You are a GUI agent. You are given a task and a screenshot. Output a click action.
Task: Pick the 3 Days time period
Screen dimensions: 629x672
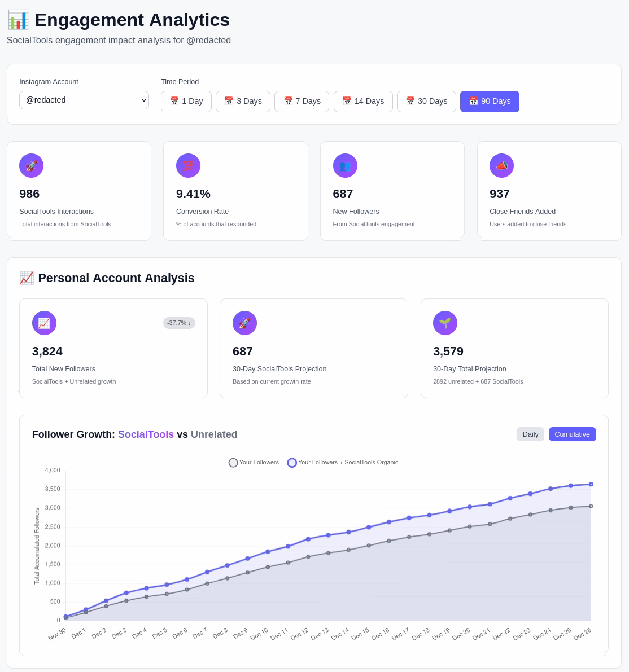click(243, 102)
